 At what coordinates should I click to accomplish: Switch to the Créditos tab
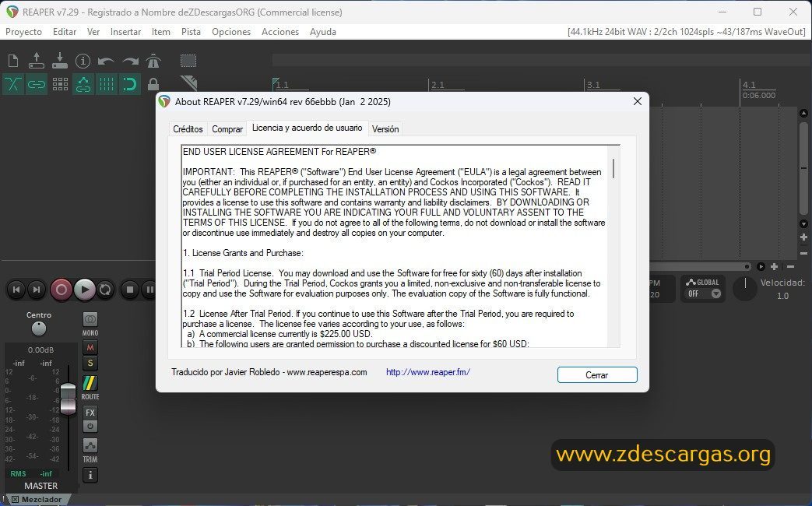(x=188, y=129)
